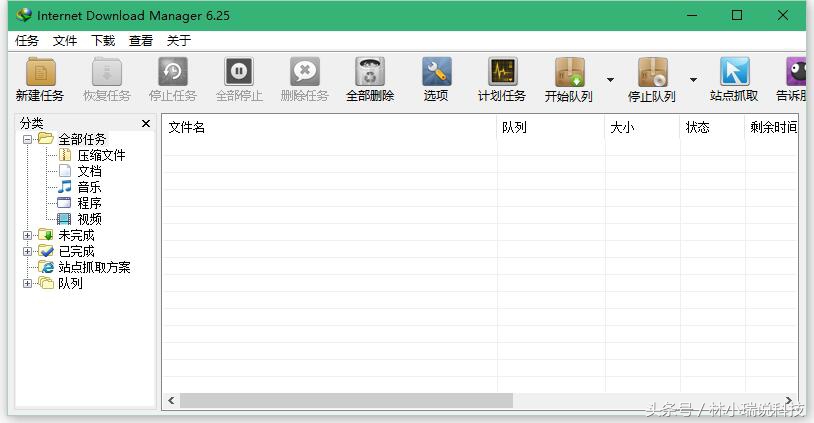Select the 程序 category

click(x=89, y=203)
